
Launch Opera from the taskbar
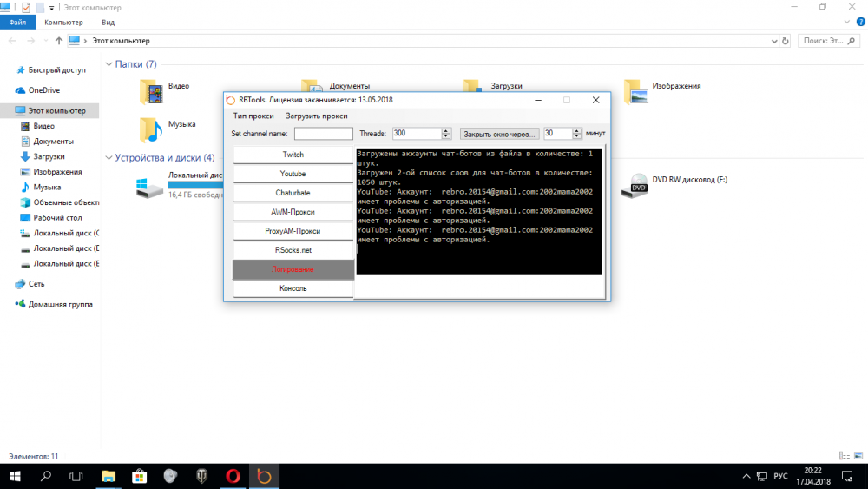[233, 476]
